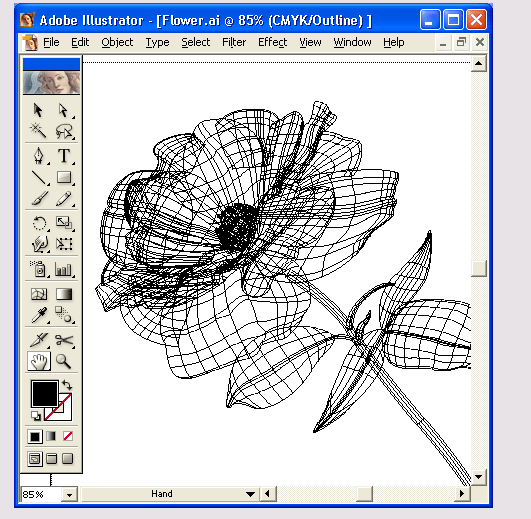
Task: Click the vertical scrollbar down arrow
Action: point(479,477)
